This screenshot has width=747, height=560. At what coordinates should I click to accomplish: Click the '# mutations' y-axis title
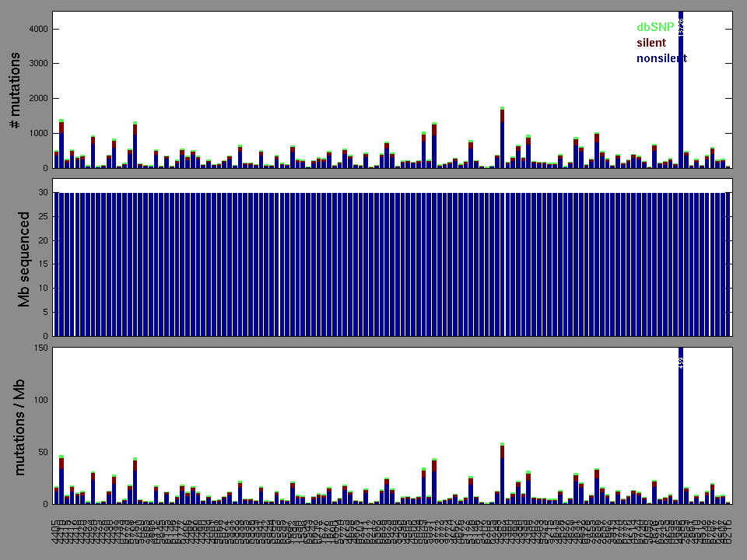[15, 90]
